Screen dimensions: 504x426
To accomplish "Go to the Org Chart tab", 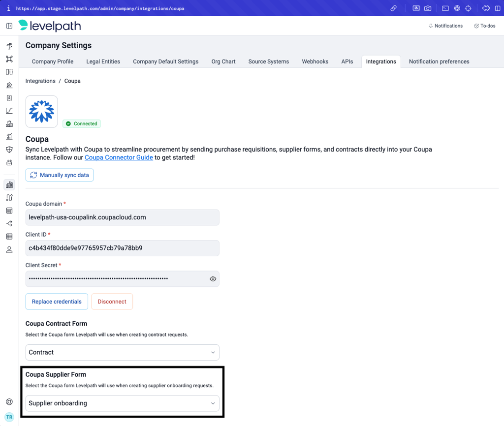I will pyautogui.click(x=223, y=61).
